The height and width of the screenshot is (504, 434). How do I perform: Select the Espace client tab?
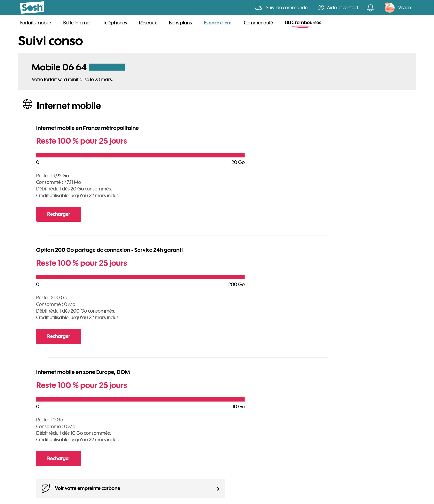[218, 23]
